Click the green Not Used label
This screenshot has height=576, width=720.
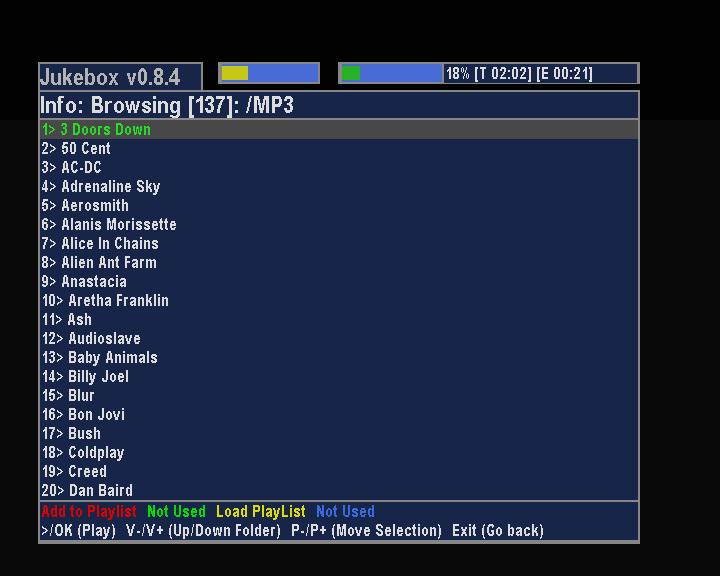tap(176, 511)
